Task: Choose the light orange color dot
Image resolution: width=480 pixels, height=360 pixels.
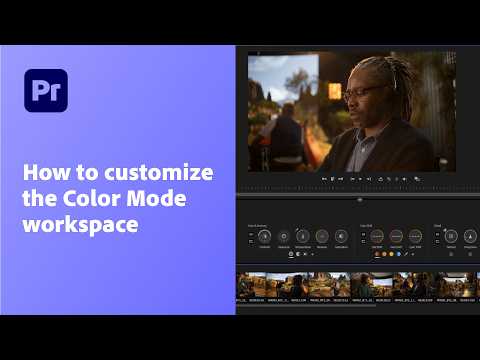Action: click(384, 254)
